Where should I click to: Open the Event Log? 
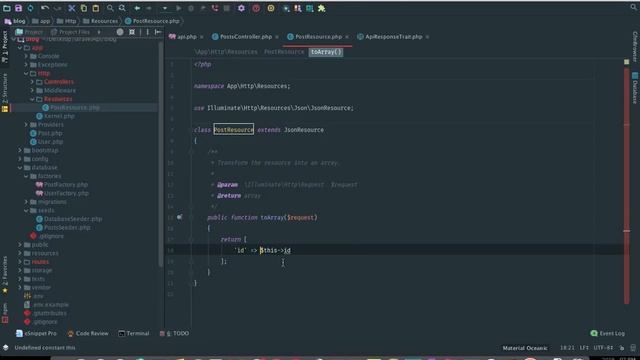[x=607, y=333]
